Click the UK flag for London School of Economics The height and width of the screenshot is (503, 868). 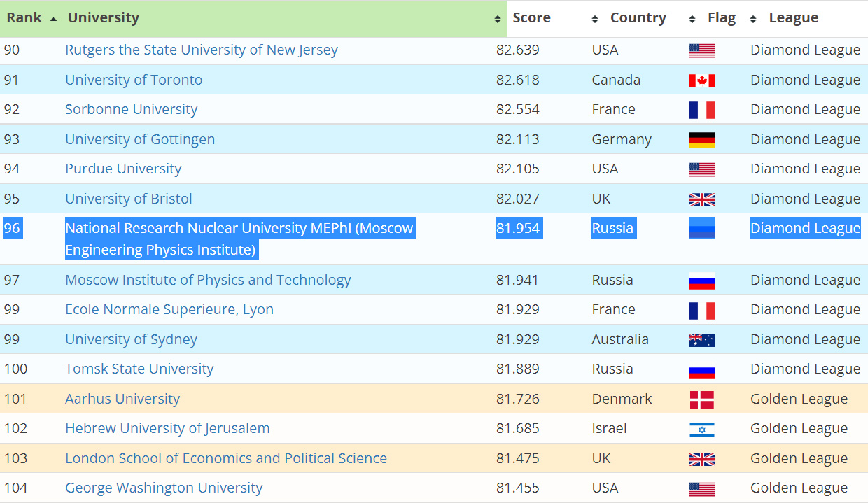(701, 459)
